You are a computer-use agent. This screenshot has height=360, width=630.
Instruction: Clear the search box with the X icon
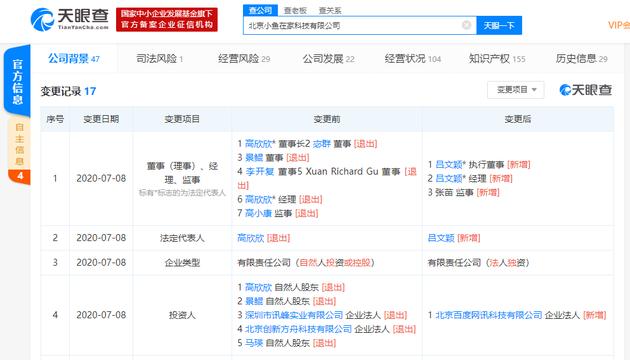click(x=466, y=25)
